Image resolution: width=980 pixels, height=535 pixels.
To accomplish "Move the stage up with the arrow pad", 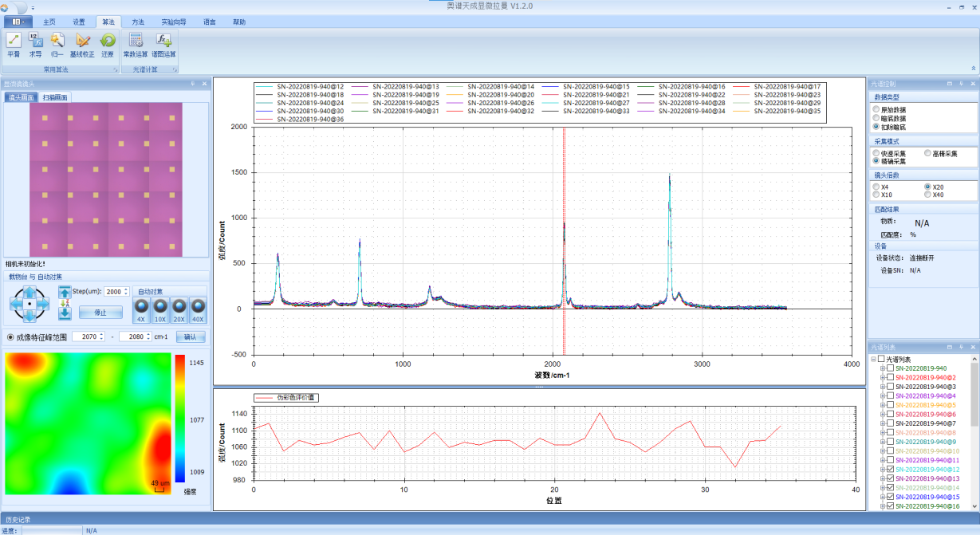I will (30, 291).
